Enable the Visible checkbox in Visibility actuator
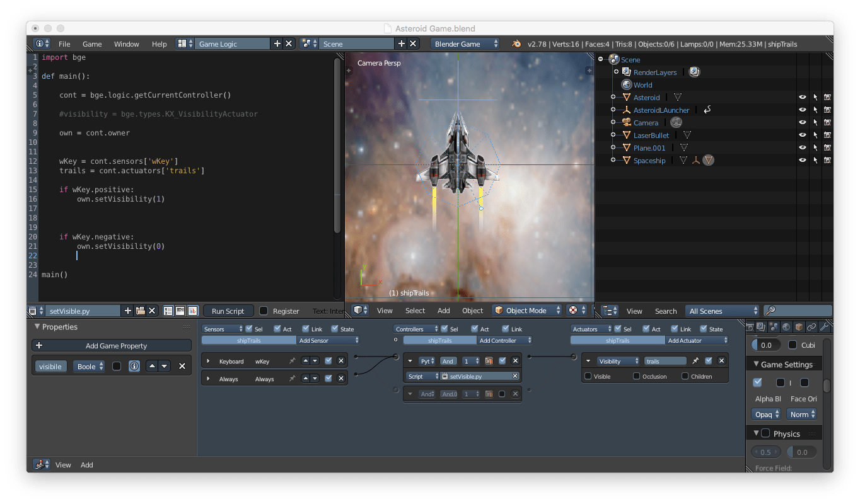This screenshot has width=860, height=504. point(588,376)
